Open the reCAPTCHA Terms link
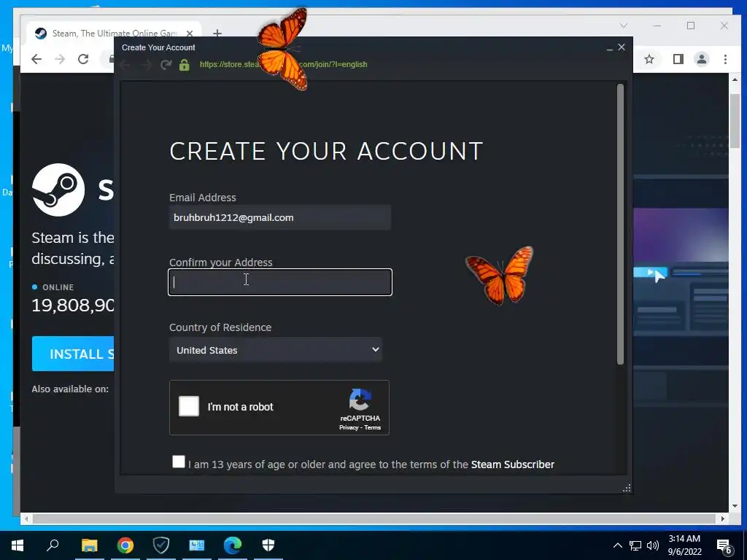 click(373, 427)
